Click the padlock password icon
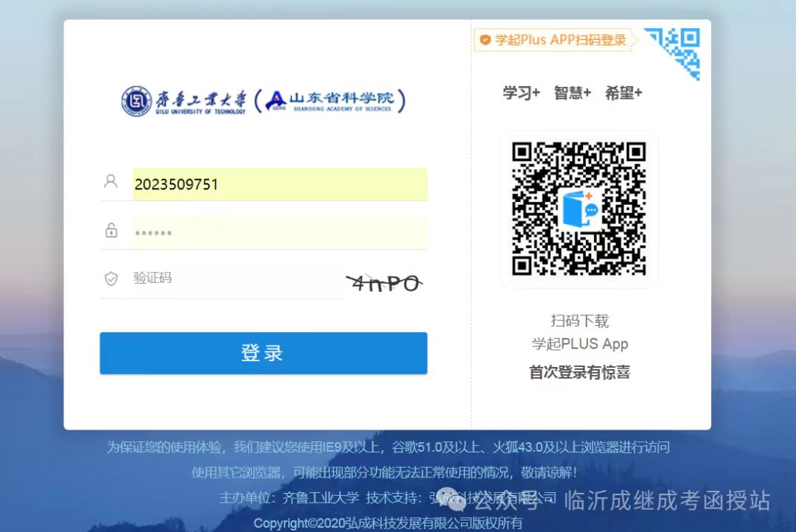This screenshot has height=532, width=796. pyautogui.click(x=111, y=231)
